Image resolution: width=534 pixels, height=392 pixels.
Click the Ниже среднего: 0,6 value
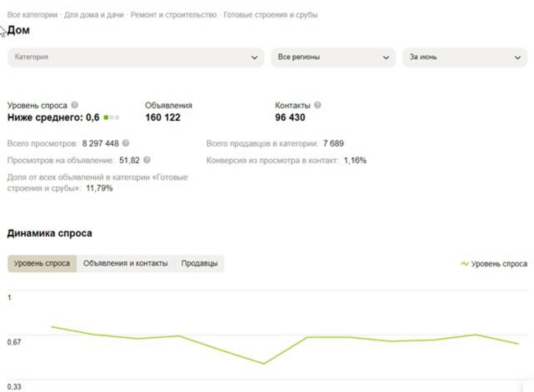click(53, 117)
